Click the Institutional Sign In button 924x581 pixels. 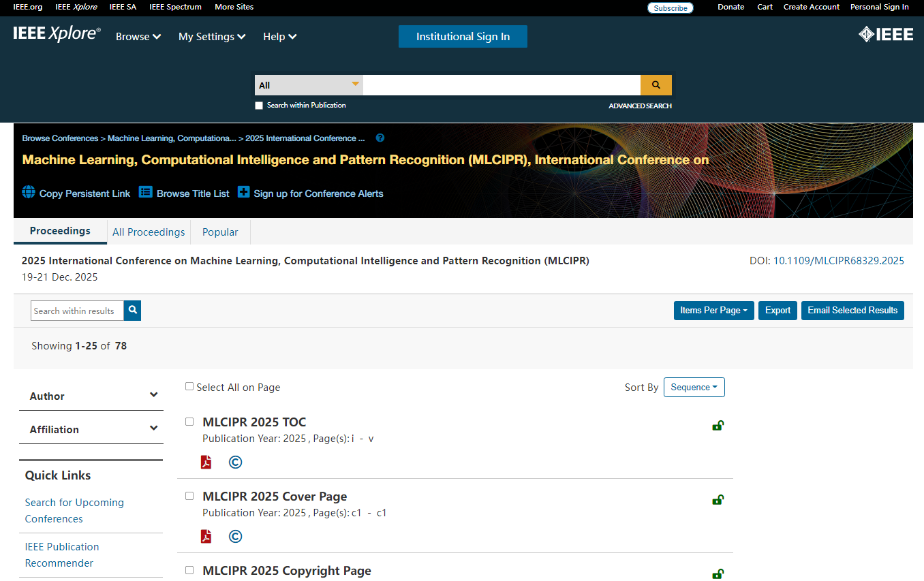pos(463,37)
